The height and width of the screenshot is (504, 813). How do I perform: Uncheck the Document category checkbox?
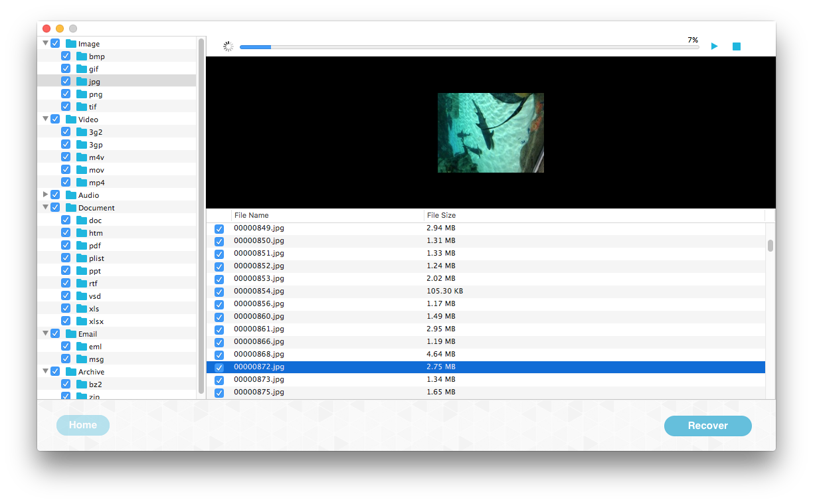(55, 208)
